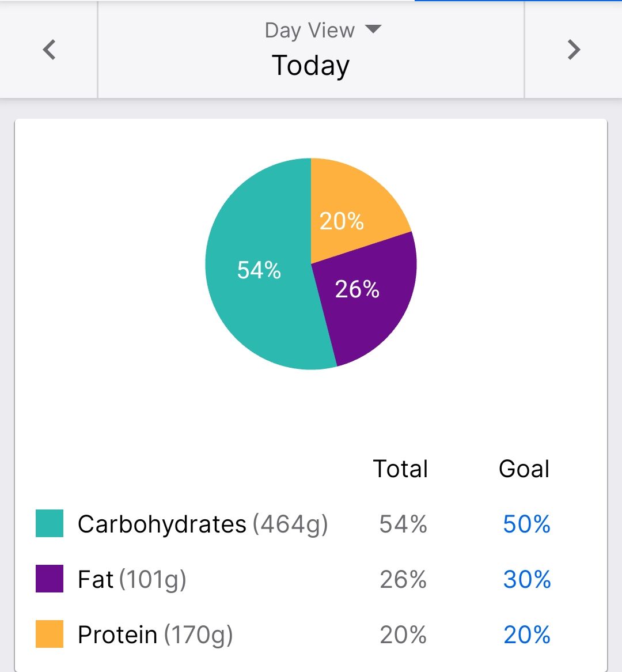Open the Day View dropdown
The width and height of the screenshot is (622, 672).
323,30
